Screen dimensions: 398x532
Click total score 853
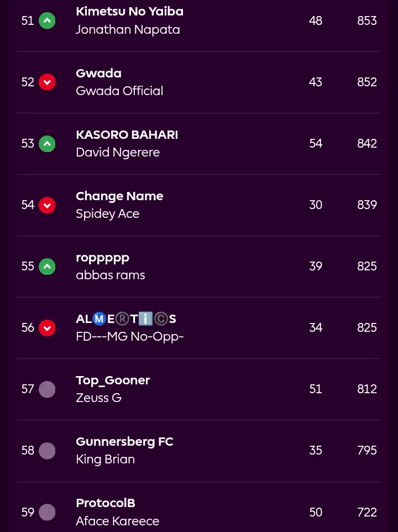[x=366, y=21]
